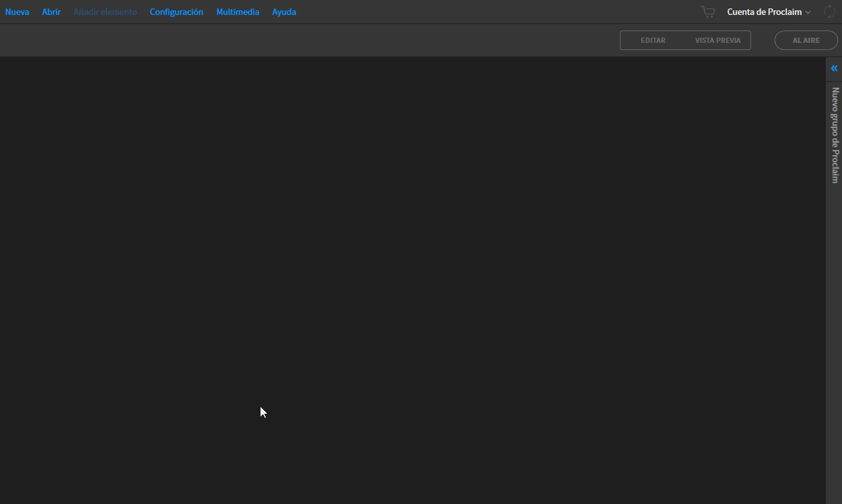Switch to VISTA PREVIA mode

(x=718, y=40)
